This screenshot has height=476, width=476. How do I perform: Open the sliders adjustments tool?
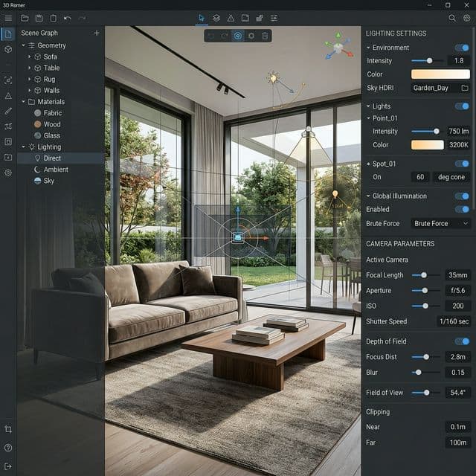point(274,18)
